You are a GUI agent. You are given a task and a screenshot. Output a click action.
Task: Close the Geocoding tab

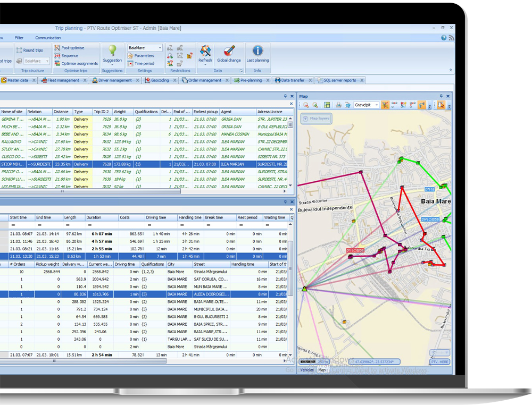pyautogui.click(x=174, y=80)
